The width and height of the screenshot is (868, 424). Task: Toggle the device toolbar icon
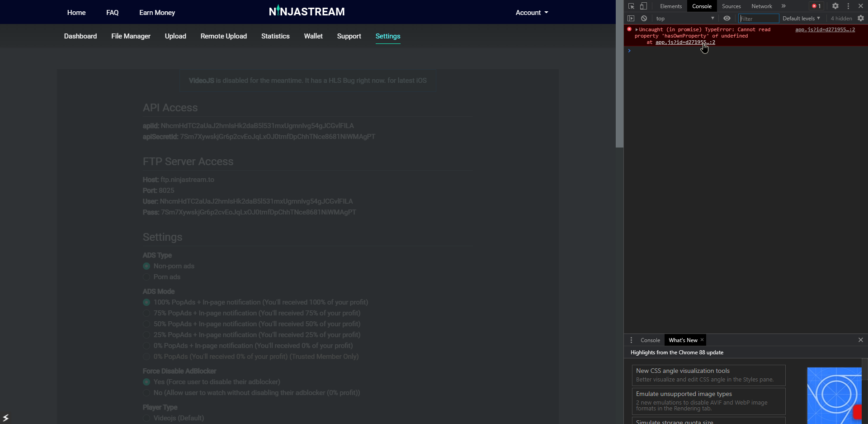643,6
